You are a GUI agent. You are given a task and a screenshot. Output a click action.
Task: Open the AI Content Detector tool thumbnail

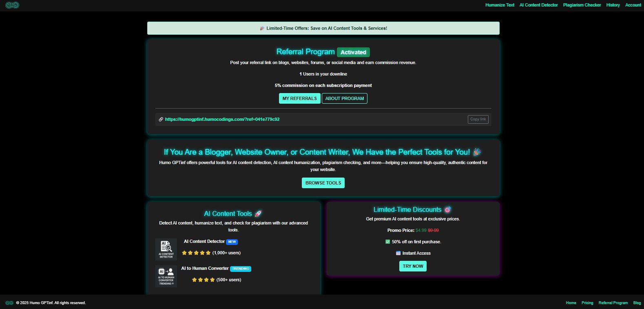click(166, 249)
